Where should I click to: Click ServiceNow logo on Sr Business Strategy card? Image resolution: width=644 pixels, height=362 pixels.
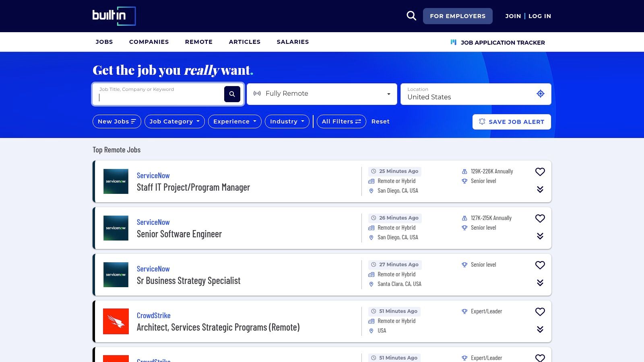click(116, 275)
